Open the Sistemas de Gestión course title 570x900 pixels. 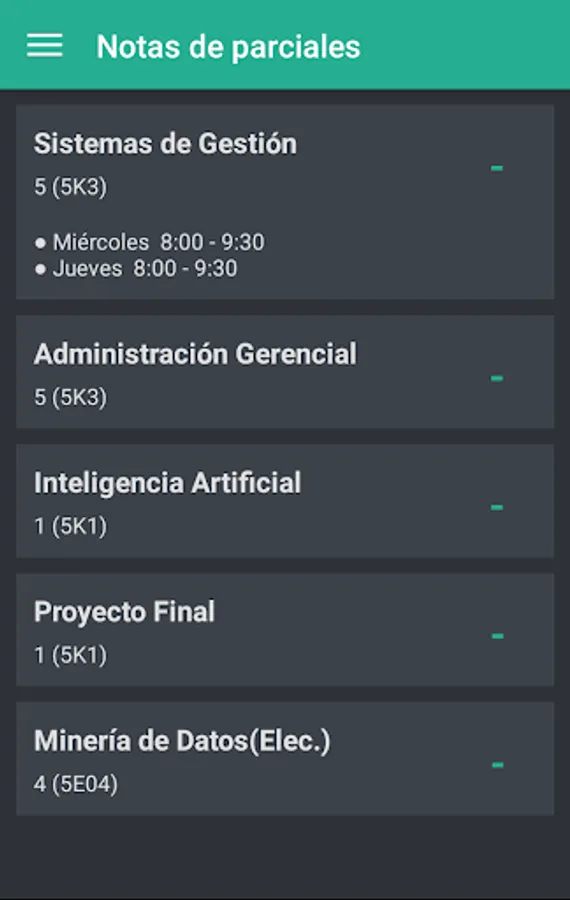165,143
